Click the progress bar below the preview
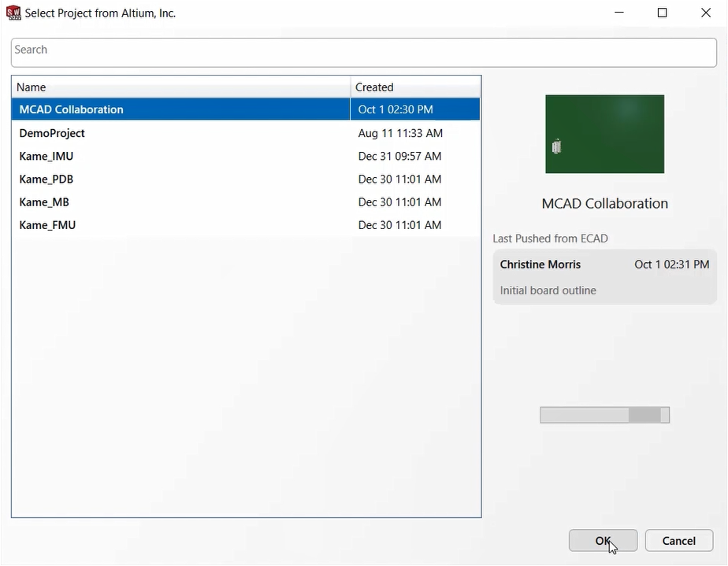Viewport: 728px width, 566px height. 604,415
